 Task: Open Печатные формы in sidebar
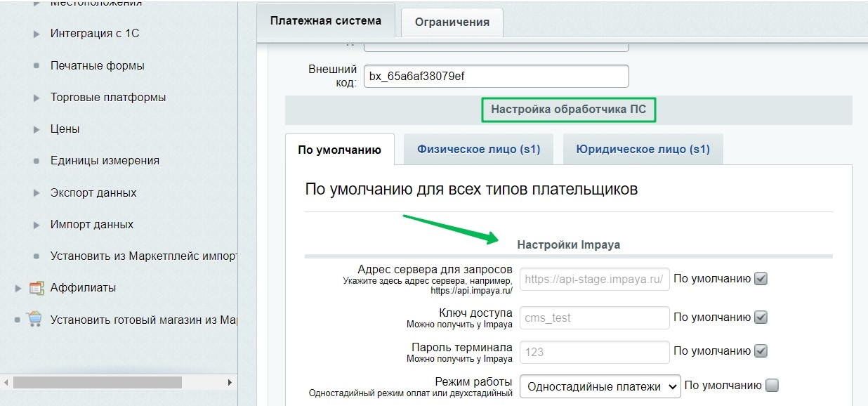(x=98, y=65)
